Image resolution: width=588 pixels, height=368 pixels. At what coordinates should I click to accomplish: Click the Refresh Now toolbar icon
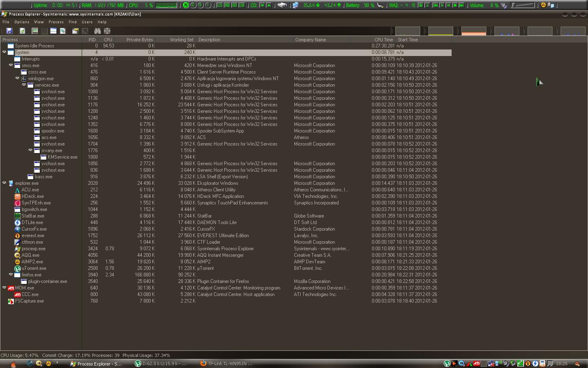pos(22,31)
